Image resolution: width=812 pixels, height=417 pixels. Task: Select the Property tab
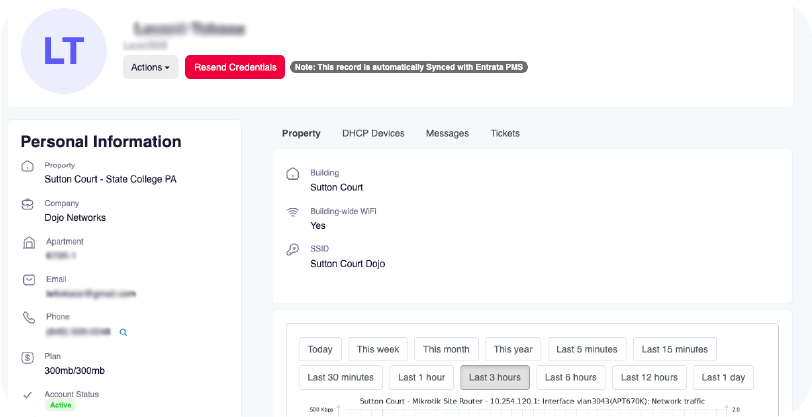pyautogui.click(x=301, y=133)
